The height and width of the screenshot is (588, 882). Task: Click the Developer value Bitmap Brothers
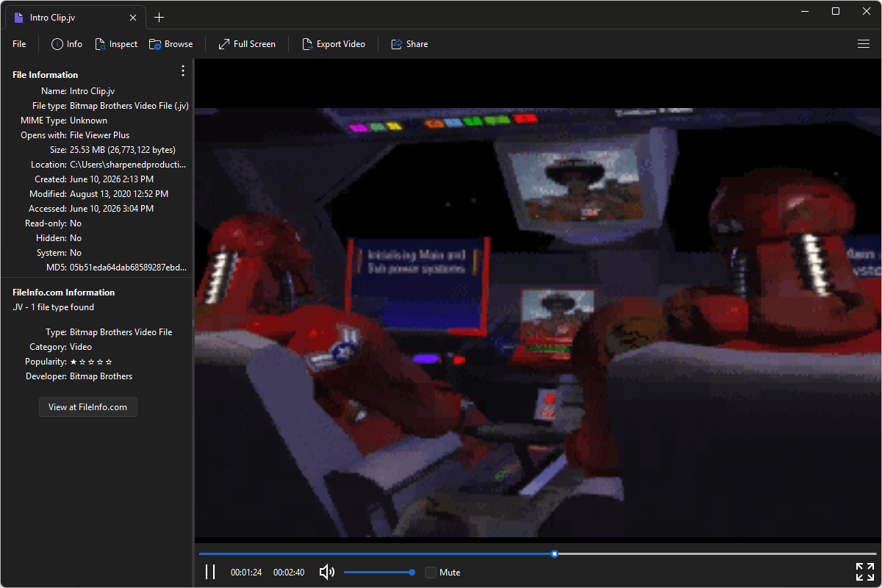point(101,376)
